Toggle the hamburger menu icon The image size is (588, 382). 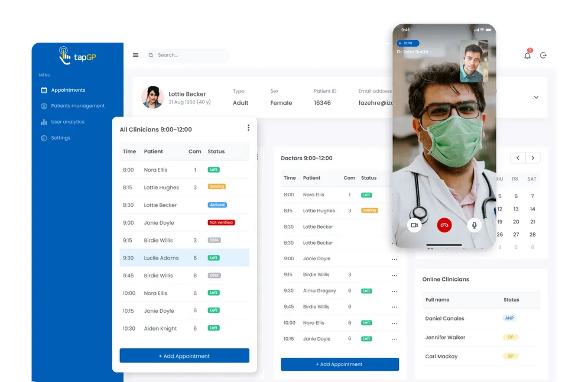pos(136,55)
